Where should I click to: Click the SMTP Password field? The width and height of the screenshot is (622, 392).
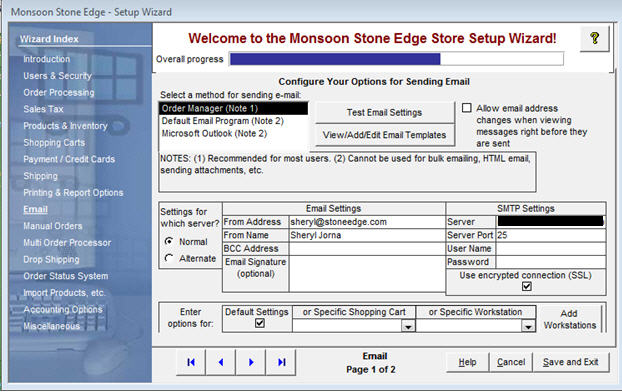point(551,262)
